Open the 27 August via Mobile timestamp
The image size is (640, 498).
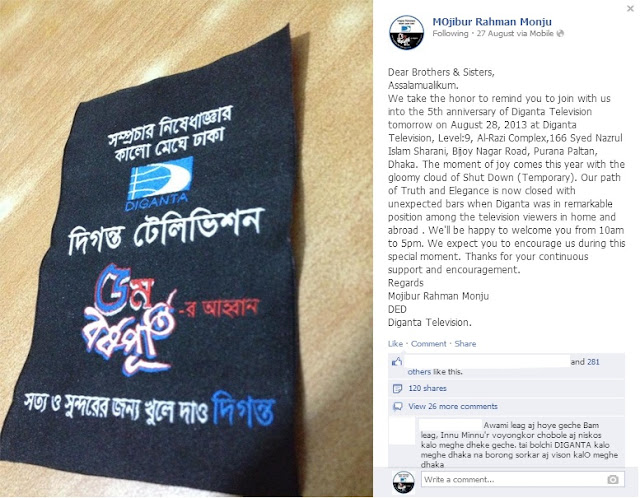515,33
